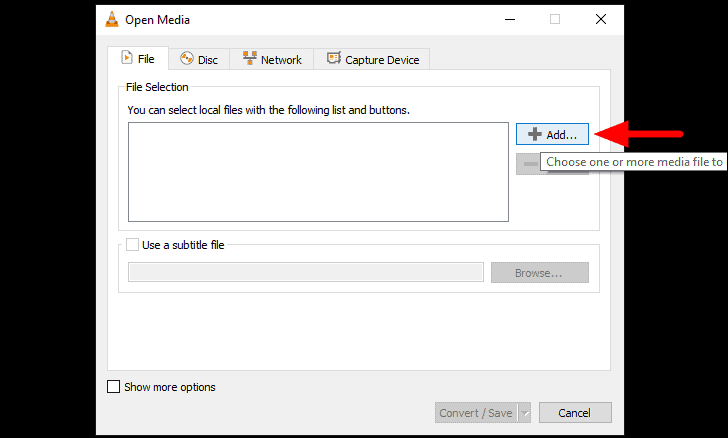Image resolution: width=728 pixels, height=438 pixels.
Task: Enable the Use a subtitle file checkbox
Action: [132, 245]
